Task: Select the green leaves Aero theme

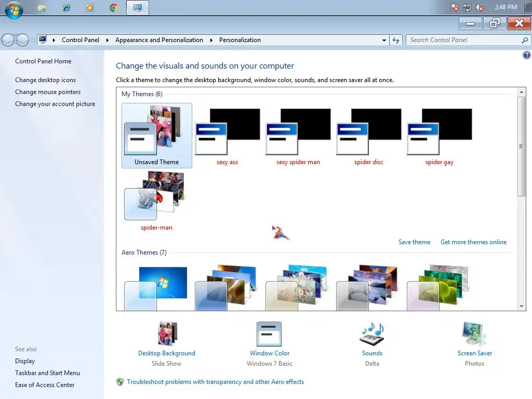Action: pos(437,288)
